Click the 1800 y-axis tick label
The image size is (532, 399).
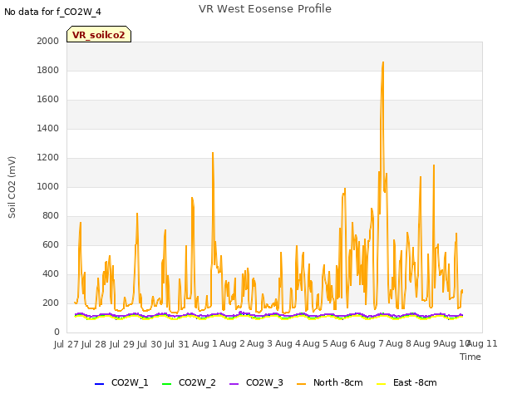[48, 70]
